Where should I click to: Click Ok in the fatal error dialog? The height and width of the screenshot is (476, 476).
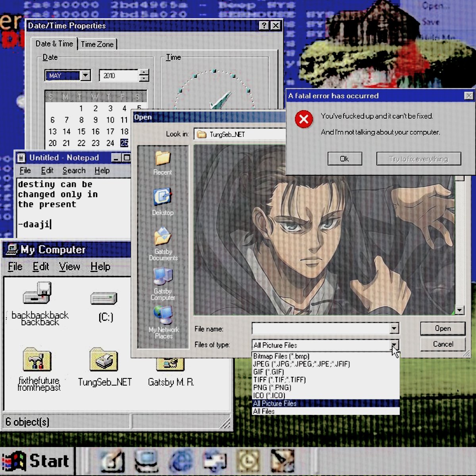(x=345, y=159)
